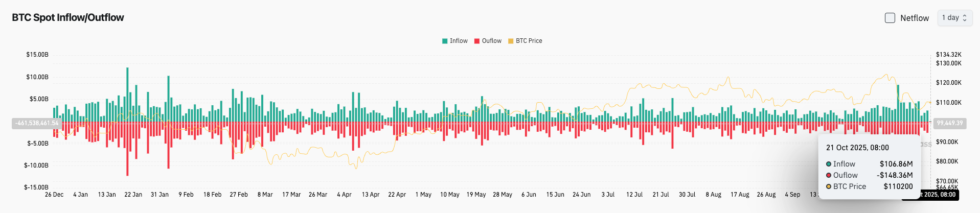Screen dimensions: 980x213
Task: Click the 99,449.39 price axis marker
Action: [949, 123]
